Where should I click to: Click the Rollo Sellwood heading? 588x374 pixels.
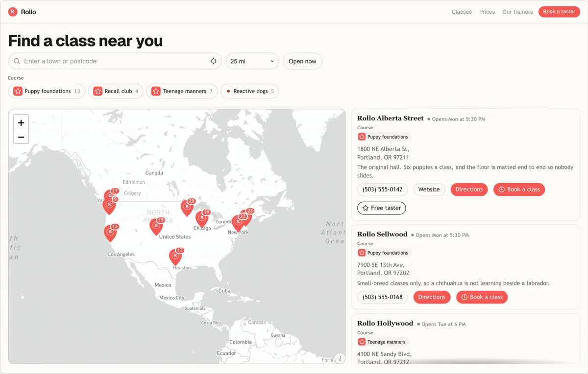click(x=382, y=234)
